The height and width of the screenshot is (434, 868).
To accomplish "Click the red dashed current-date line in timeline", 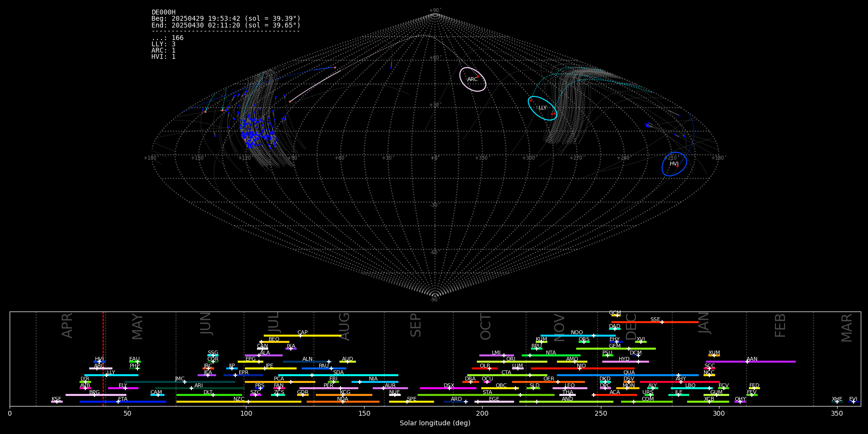I will click(x=103, y=359).
